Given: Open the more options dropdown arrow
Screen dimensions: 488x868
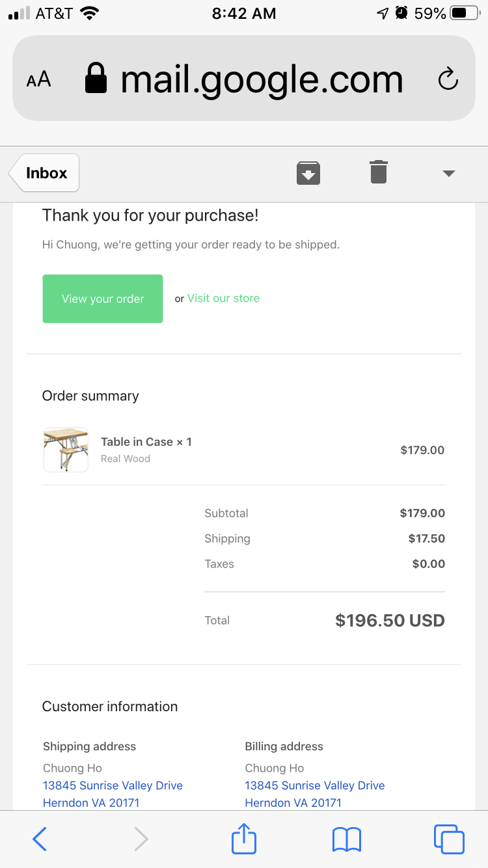Looking at the screenshot, I should (448, 173).
